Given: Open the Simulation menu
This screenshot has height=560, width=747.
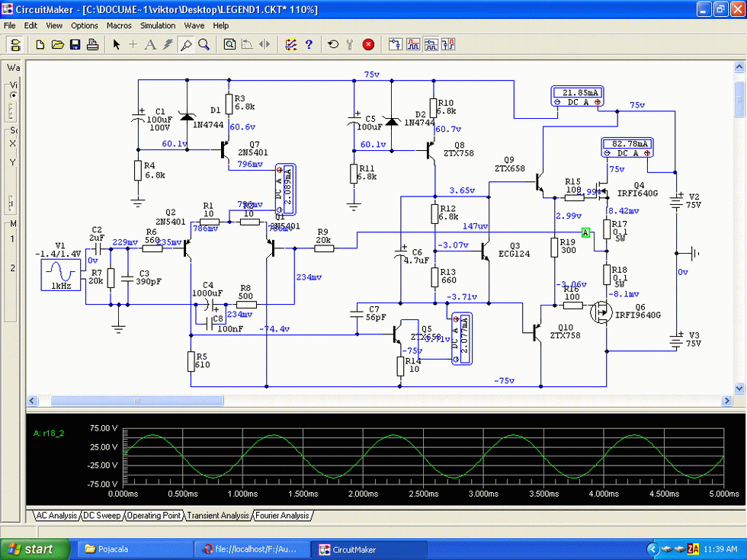Looking at the screenshot, I should (158, 26).
